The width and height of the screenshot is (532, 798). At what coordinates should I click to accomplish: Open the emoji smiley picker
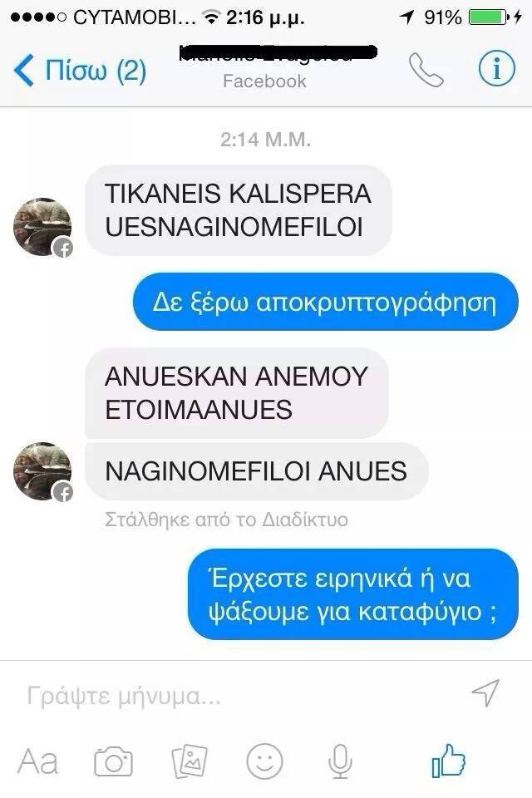click(264, 761)
